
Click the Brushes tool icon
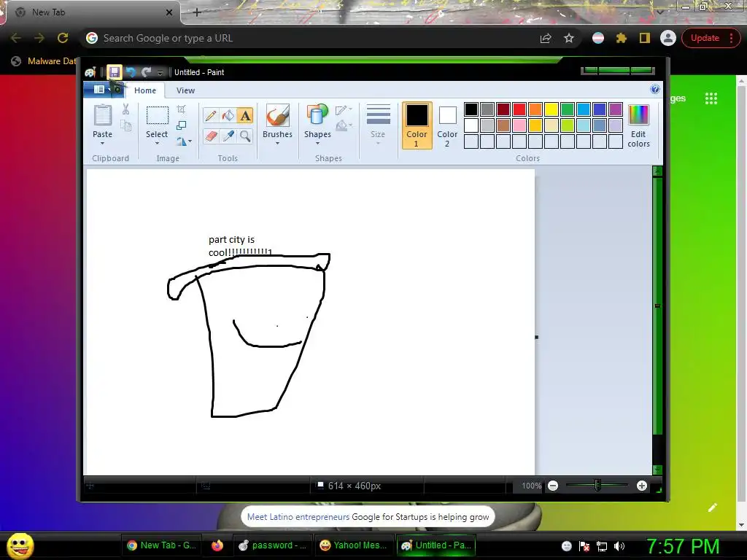277,116
